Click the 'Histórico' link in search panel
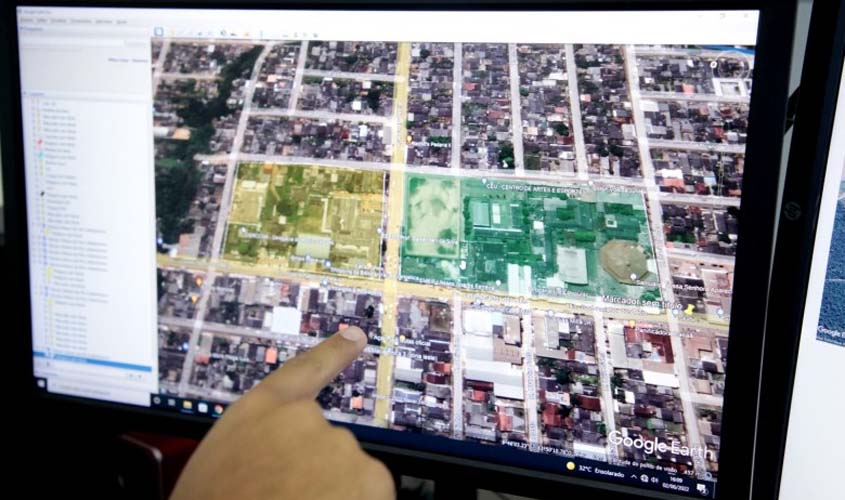 [140, 60]
